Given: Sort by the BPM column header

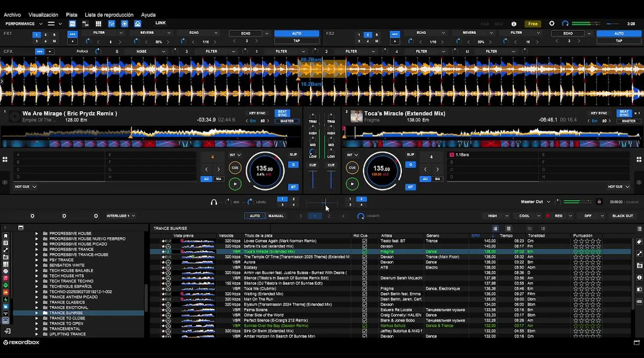Looking at the screenshot, I should click(x=476, y=236).
